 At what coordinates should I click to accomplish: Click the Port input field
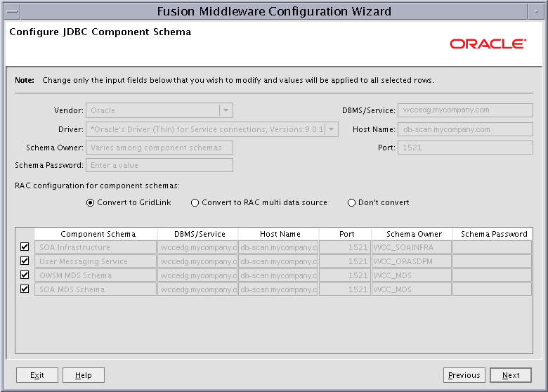click(x=466, y=148)
